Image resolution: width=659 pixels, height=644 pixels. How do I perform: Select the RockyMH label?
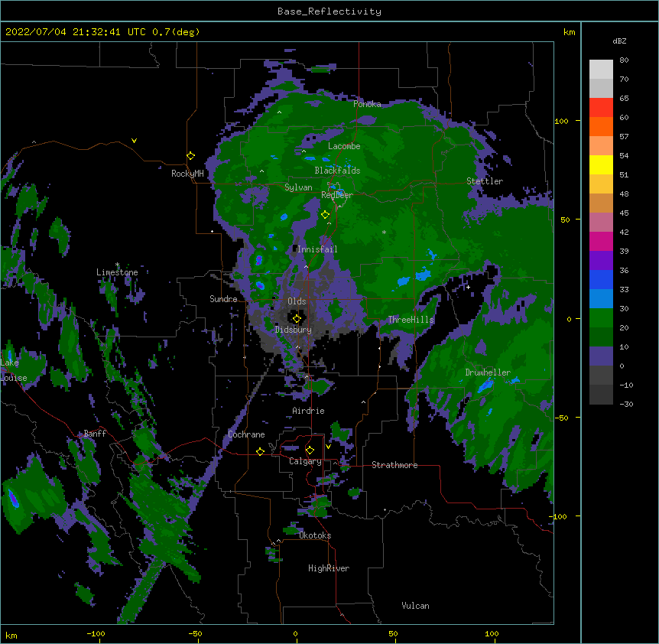click(x=187, y=174)
